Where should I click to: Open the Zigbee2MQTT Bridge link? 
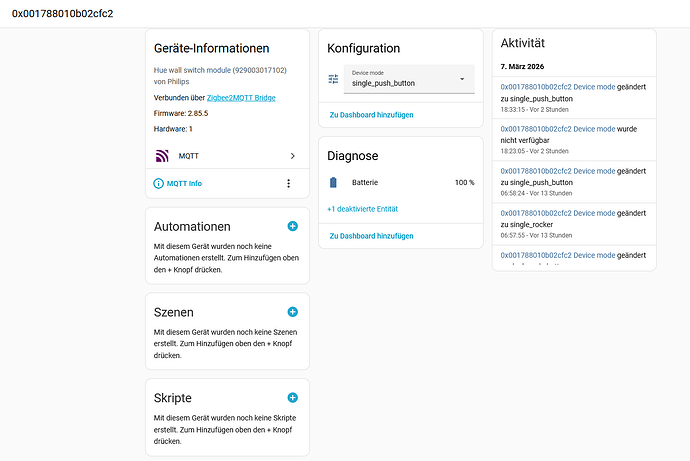(x=241, y=98)
